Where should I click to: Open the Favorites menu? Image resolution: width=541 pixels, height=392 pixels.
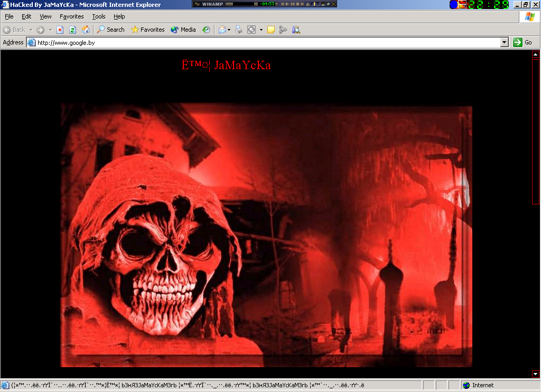(x=71, y=16)
